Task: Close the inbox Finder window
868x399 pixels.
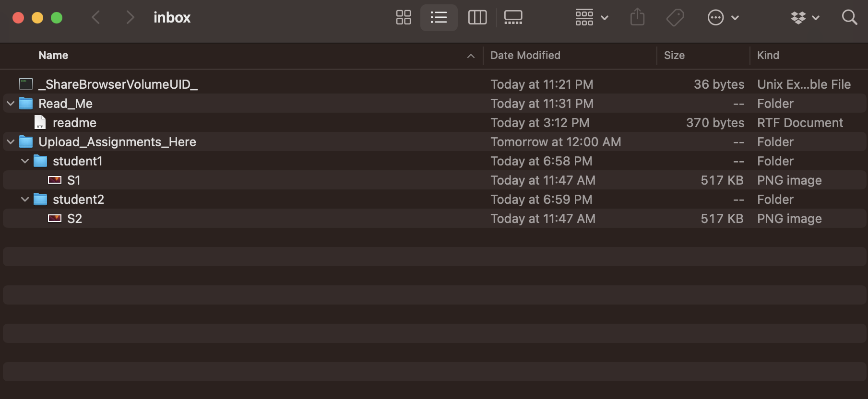Action: [x=18, y=18]
